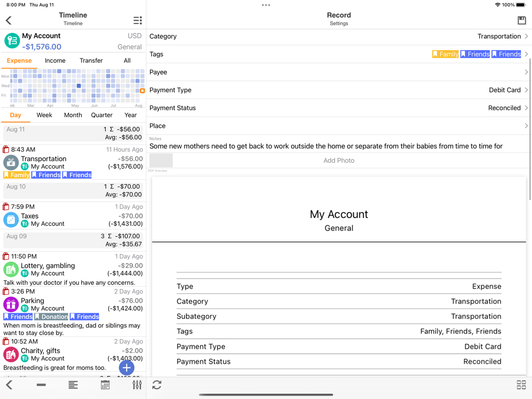Viewport: 532px width, 399px height.
Task: Open the Payee row
Action: [x=338, y=72]
